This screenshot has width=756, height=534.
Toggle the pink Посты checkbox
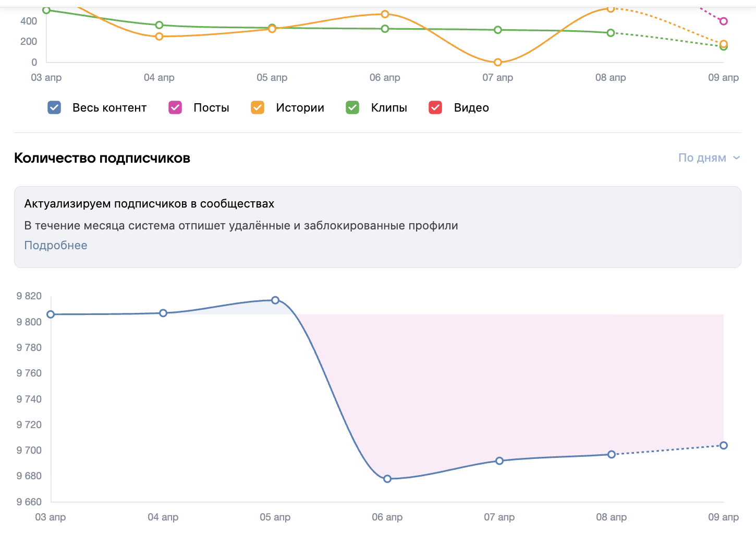175,107
